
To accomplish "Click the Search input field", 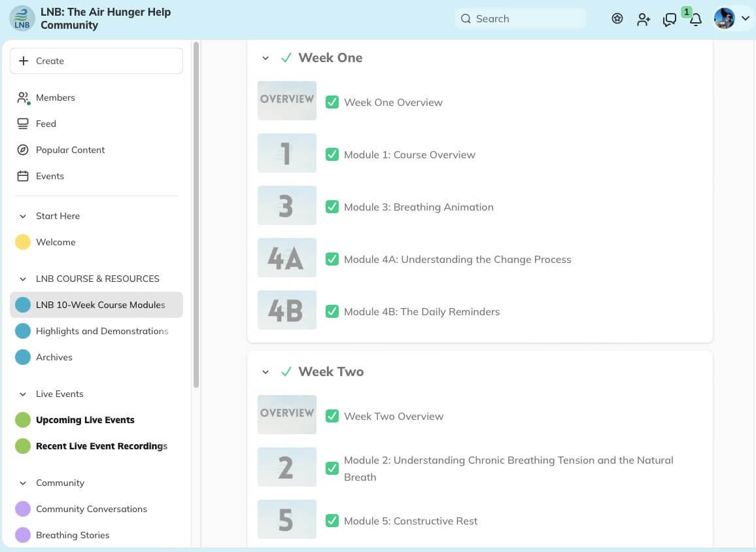I will pos(521,18).
